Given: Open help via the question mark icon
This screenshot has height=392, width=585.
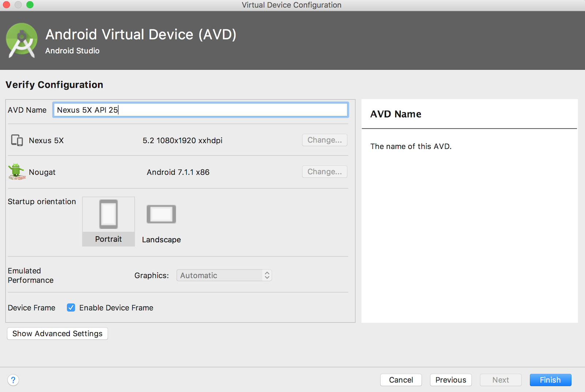Looking at the screenshot, I should pos(13,380).
